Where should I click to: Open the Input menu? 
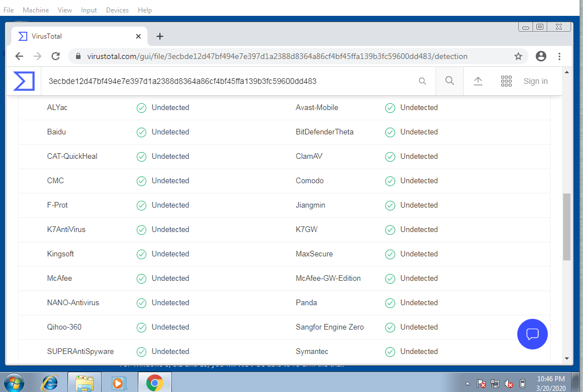point(89,10)
